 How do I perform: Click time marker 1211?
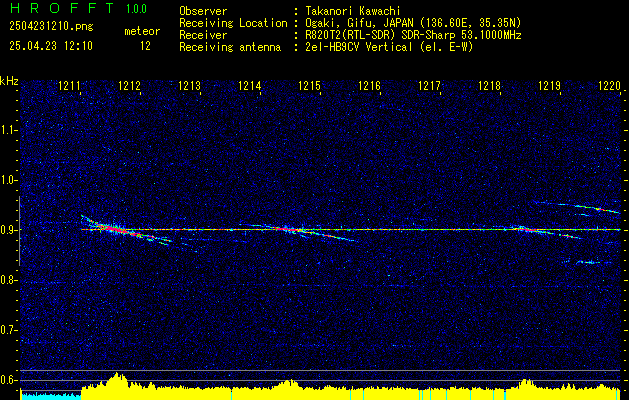click(x=69, y=85)
